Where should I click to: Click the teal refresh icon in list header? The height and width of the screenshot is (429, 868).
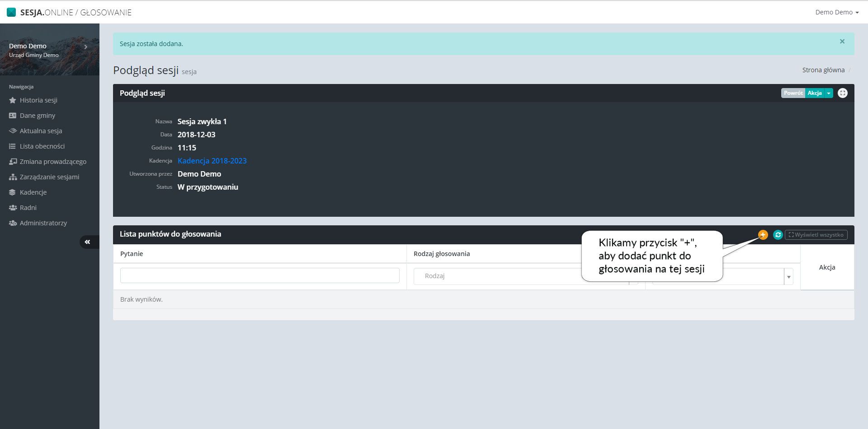(x=778, y=235)
